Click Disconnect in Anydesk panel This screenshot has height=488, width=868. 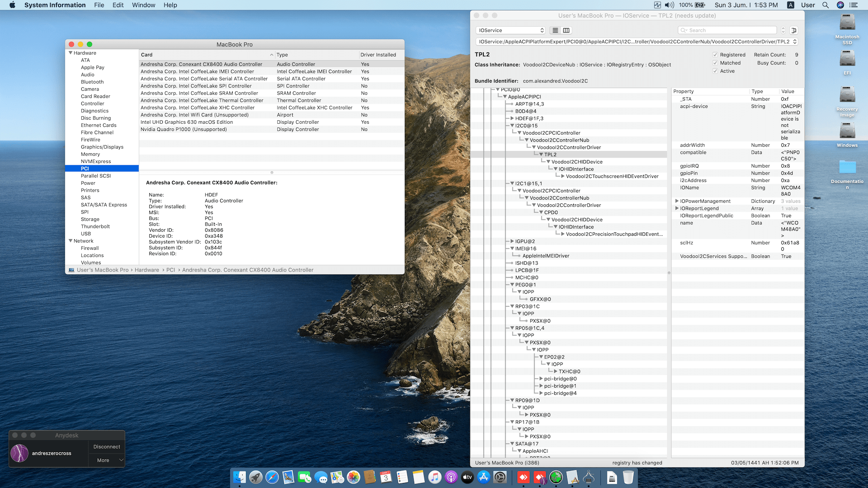click(x=107, y=446)
